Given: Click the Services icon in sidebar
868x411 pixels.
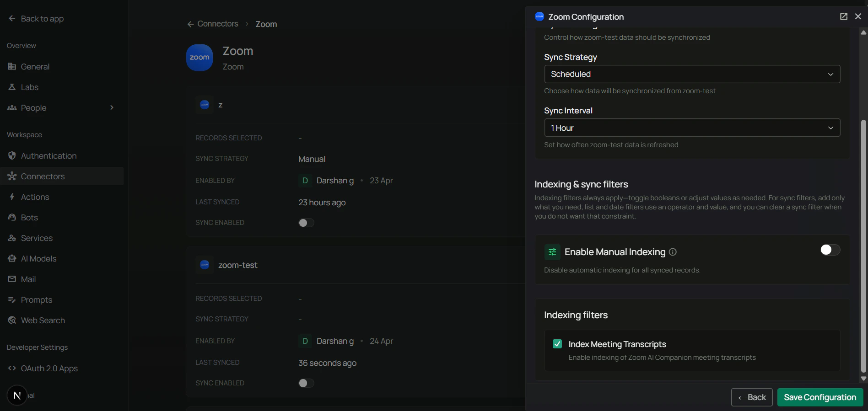Looking at the screenshot, I should [12, 238].
